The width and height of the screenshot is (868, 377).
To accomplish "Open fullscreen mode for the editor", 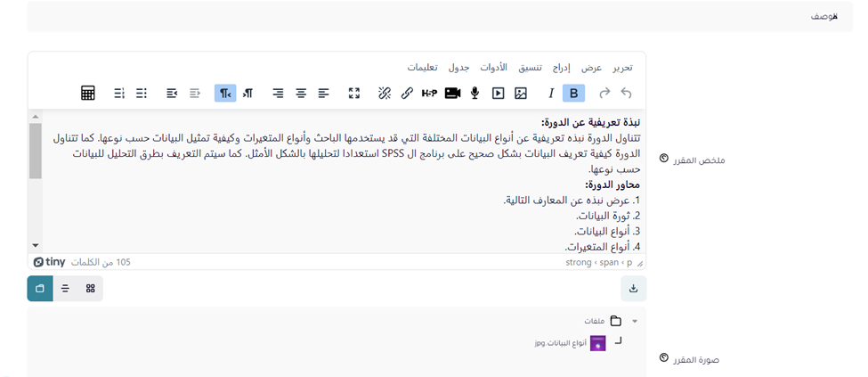I will 354,94.
